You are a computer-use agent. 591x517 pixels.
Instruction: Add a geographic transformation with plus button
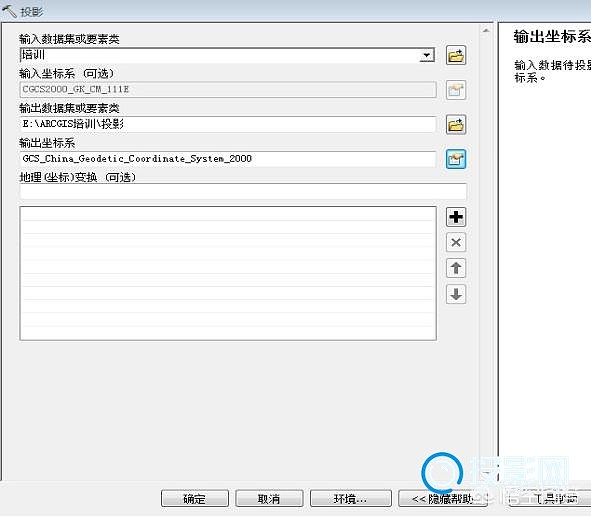click(x=456, y=217)
